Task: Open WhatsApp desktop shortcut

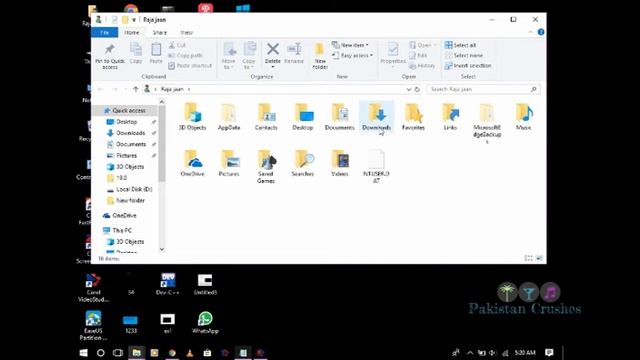Action: pyautogui.click(x=205, y=322)
